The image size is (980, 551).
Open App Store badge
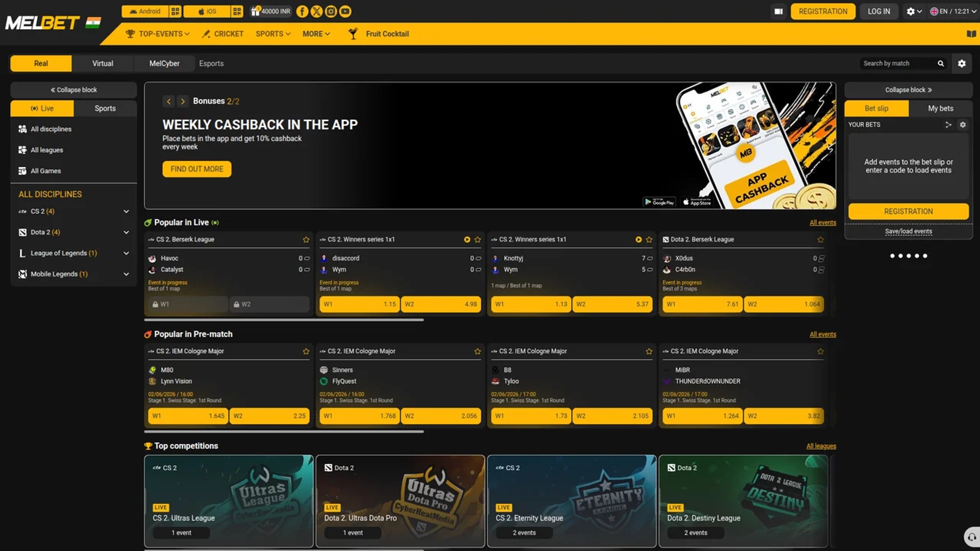(697, 202)
